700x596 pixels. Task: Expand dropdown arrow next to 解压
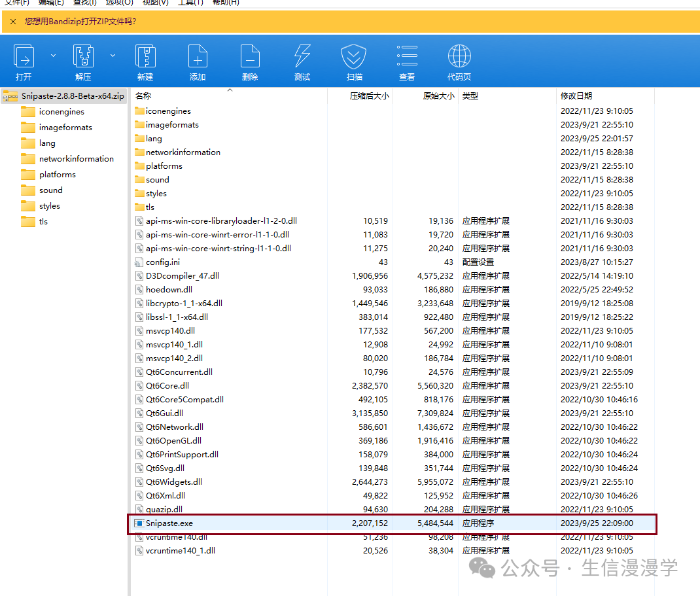coord(113,56)
